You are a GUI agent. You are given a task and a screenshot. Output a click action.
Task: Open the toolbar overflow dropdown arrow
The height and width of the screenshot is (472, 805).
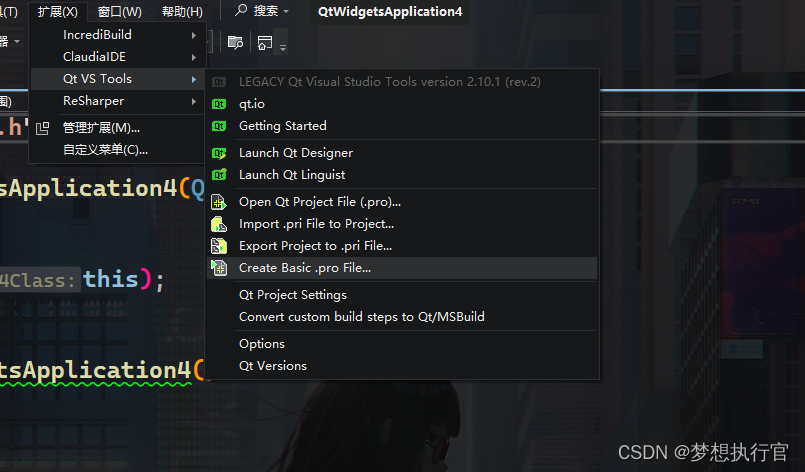(x=283, y=48)
